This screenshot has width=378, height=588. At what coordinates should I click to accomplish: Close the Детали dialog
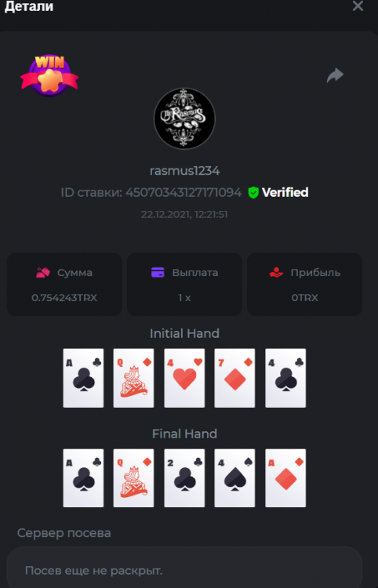[x=358, y=6]
